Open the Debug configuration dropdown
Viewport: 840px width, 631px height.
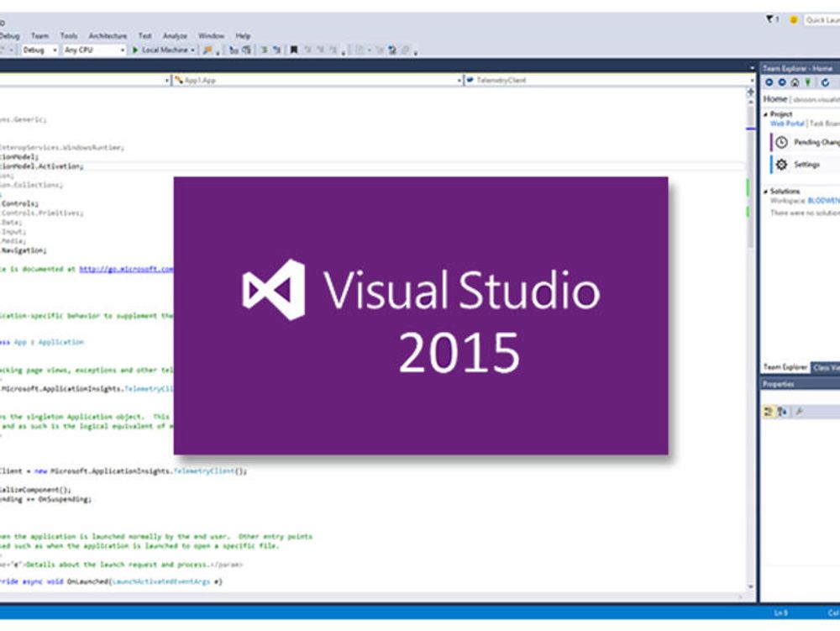pos(54,50)
